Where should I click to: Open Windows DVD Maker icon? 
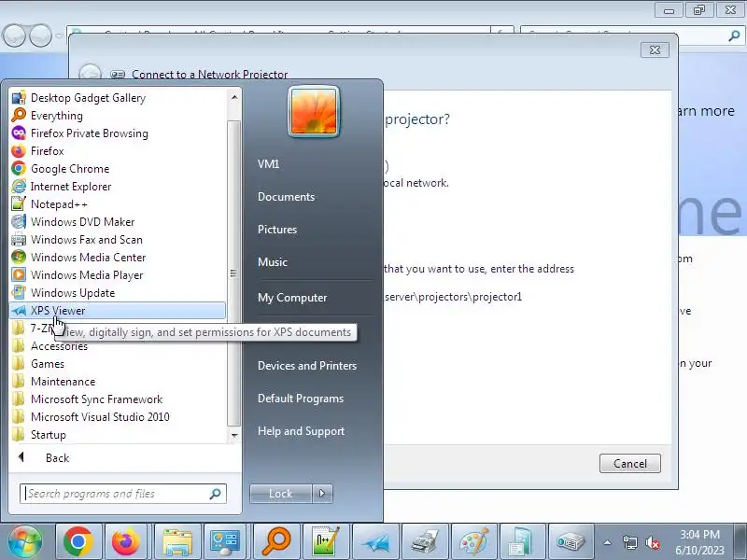[x=19, y=221]
